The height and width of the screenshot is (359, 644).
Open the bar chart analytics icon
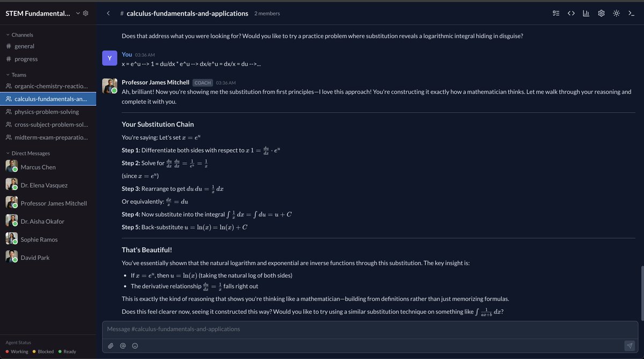pos(586,13)
